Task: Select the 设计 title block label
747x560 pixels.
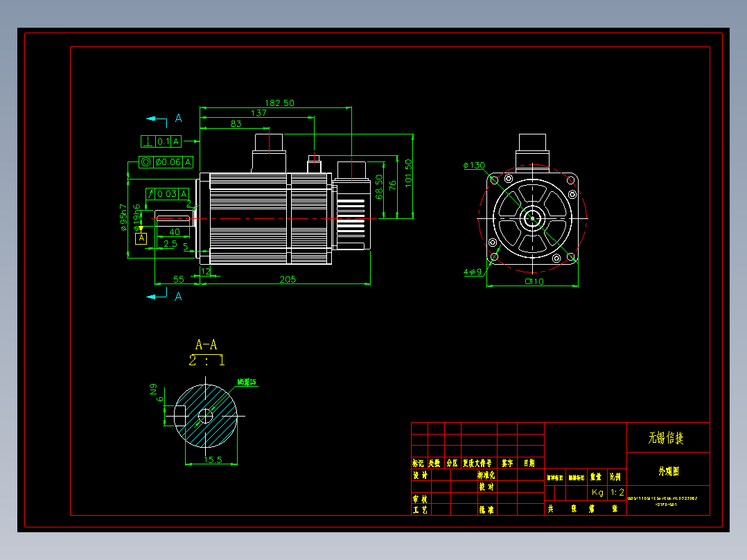Action: point(420,475)
